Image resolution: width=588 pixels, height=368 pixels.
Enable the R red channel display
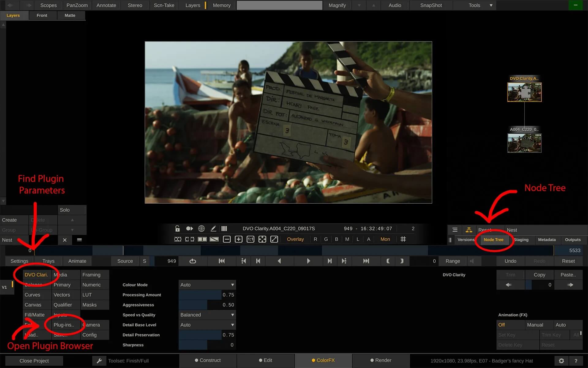(315, 239)
